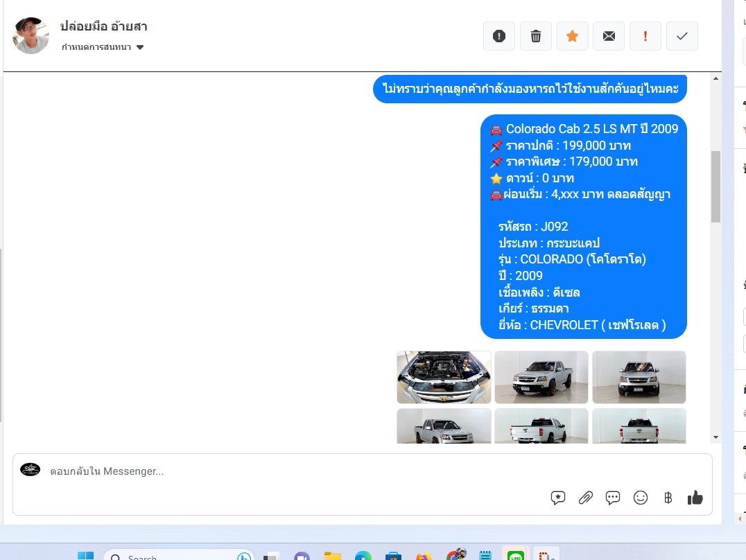Image resolution: width=746 pixels, height=560 pixels.
Task: Click chat scrollbar up arrow
Action: click(715, 78)
